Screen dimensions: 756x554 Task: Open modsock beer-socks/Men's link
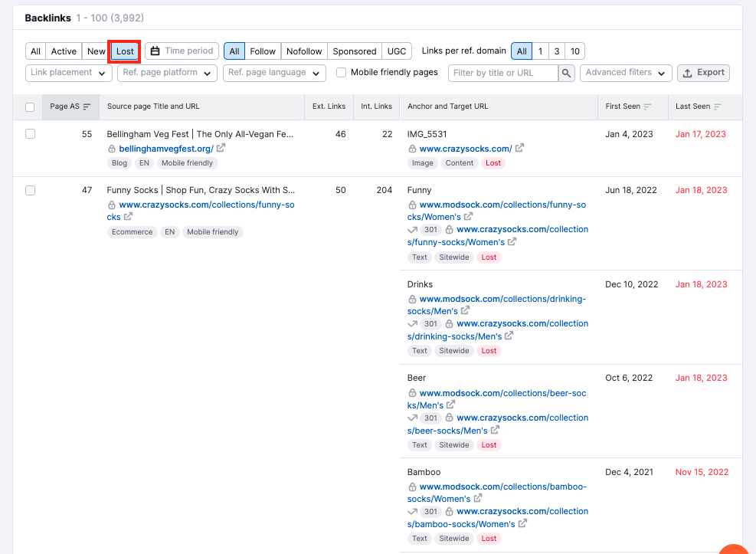(x=497, y=399)
